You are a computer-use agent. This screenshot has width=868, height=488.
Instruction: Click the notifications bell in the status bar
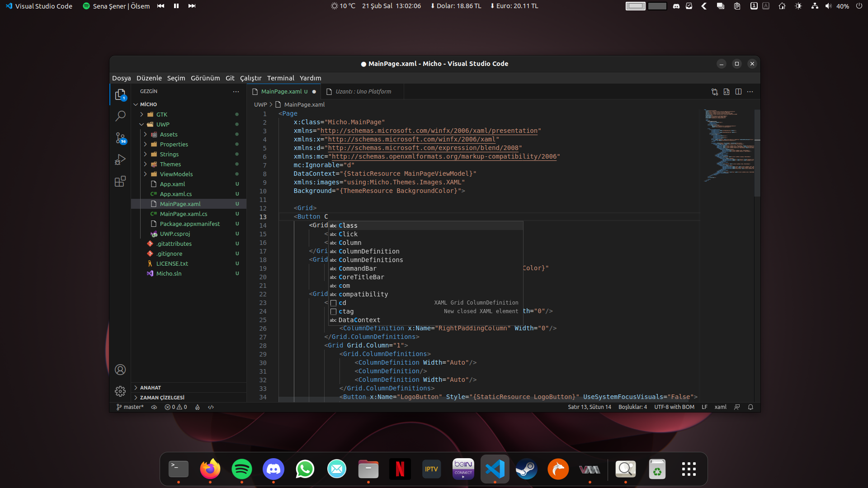point(750,407)
